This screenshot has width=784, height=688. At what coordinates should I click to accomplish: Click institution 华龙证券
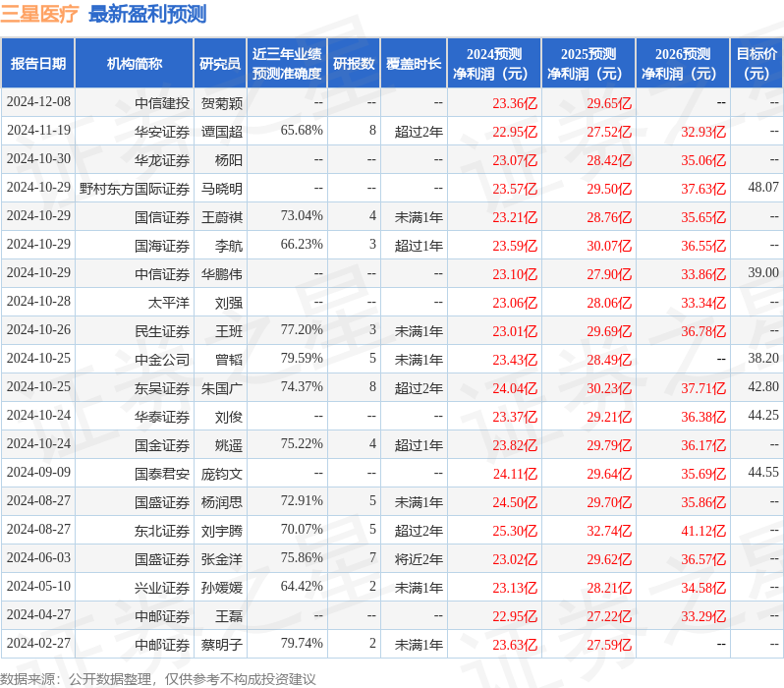pyautogui.click(x=162, y=160)
